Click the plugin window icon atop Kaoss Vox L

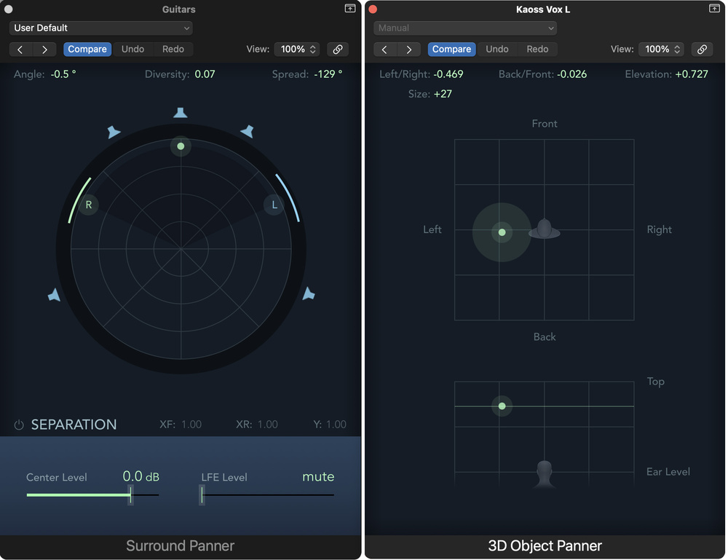coord(714,8)
